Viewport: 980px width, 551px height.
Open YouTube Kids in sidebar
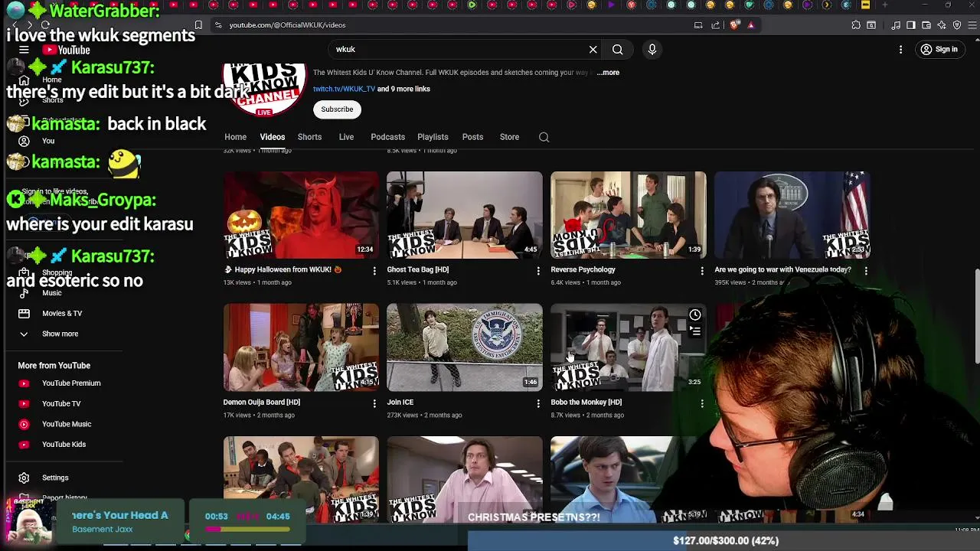(x=64, y=445)
